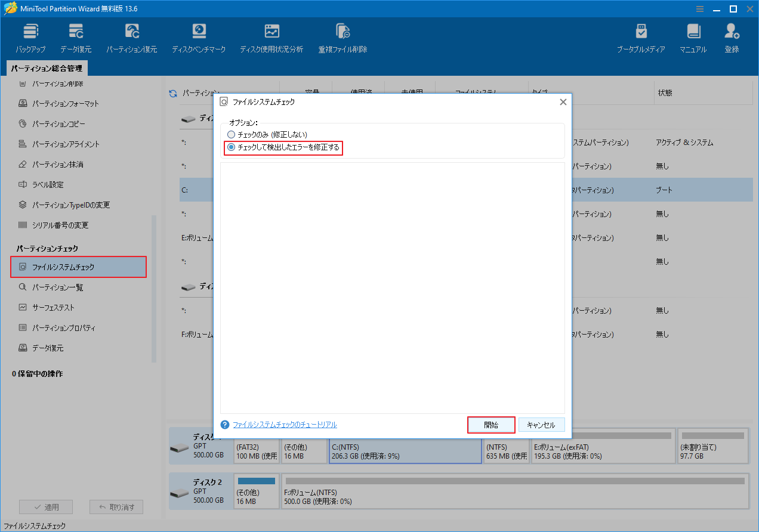Select Partition Copy in the sidebar
This screenshot has height=532, width=759.
click(60, 123)
